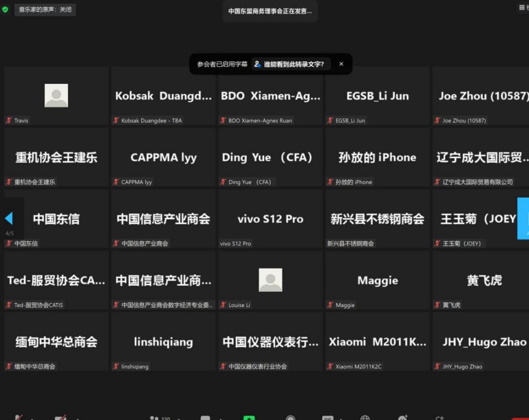Viewport: 529px width, 420px height.
Task: Click the view layout grid icon
Action: pos(523,8)
